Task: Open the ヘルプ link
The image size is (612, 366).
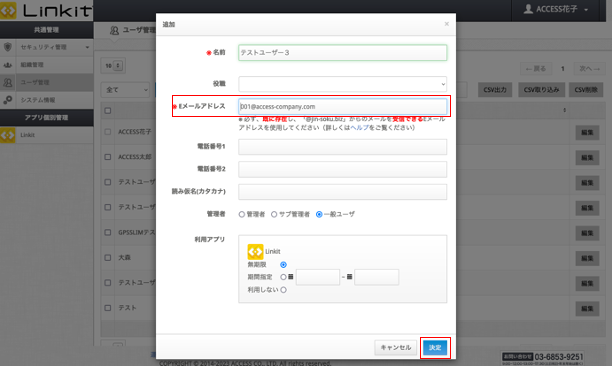Action: (x=359, y=128)
